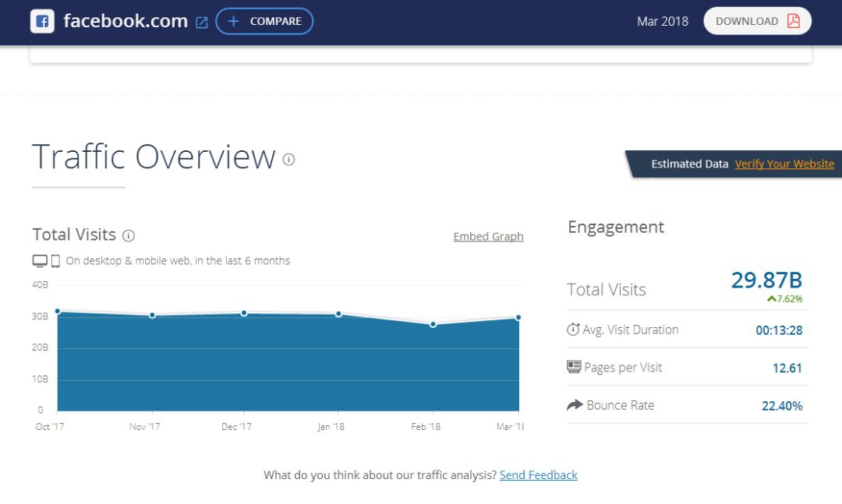Select the Oct '17 data point on graph
This screenshot has height=504, width=842.
58,312
